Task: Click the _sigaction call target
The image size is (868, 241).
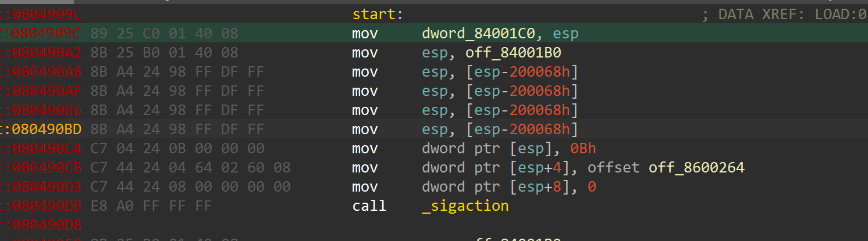Action: pos(465,206)
